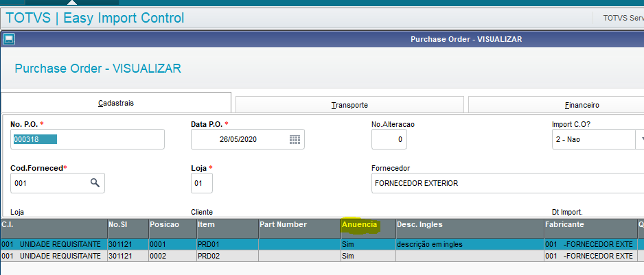
Task: Select the Cod.Forneced field
Action: point(58,183)
